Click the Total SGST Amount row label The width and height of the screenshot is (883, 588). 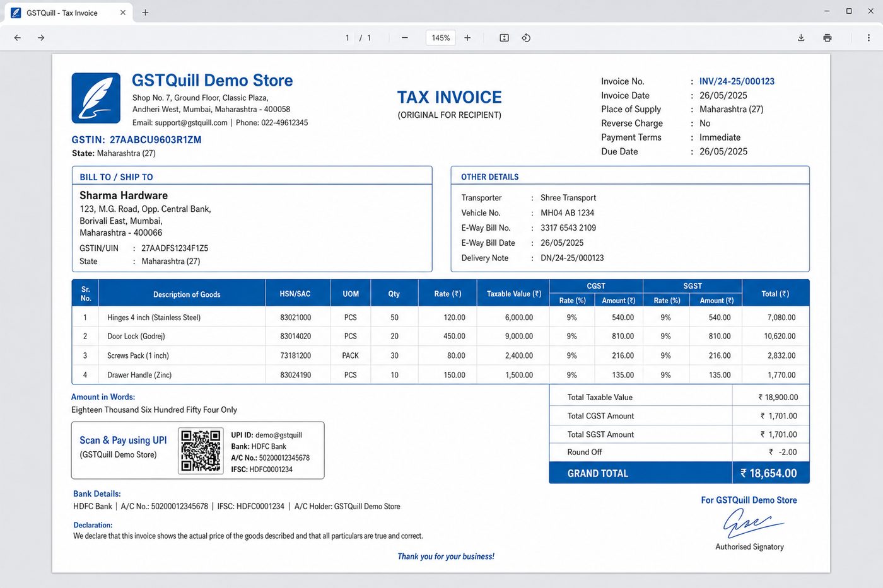click(x=600, y=435)
